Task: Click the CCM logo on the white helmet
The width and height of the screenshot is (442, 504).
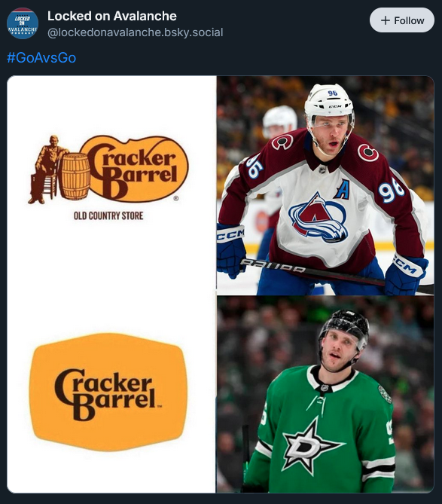Action: coord(335,106)
